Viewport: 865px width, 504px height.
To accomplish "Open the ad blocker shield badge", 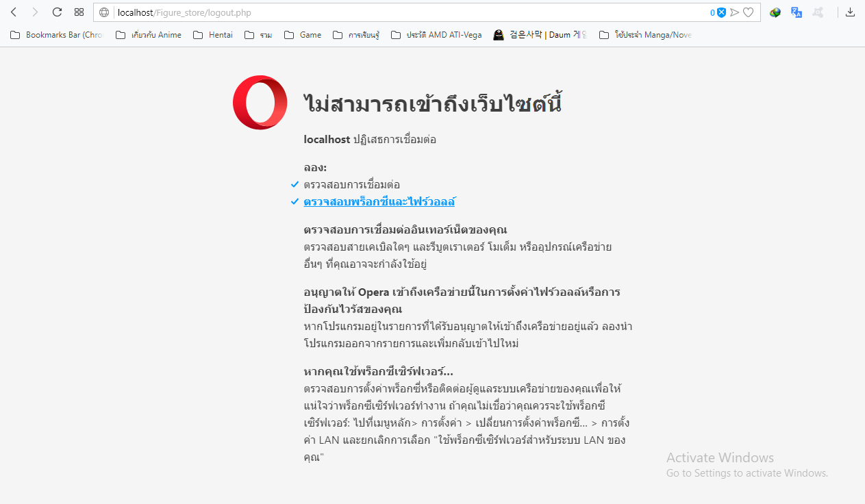I will point(718,12).
